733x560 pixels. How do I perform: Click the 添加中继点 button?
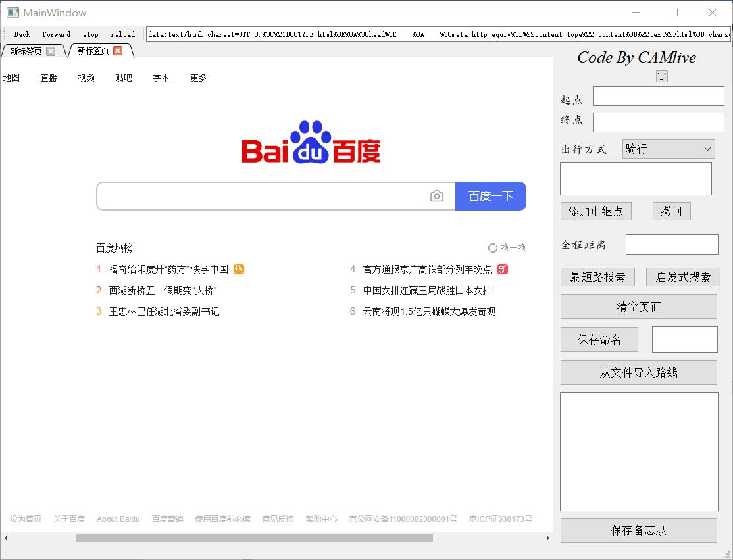point(596,211)
